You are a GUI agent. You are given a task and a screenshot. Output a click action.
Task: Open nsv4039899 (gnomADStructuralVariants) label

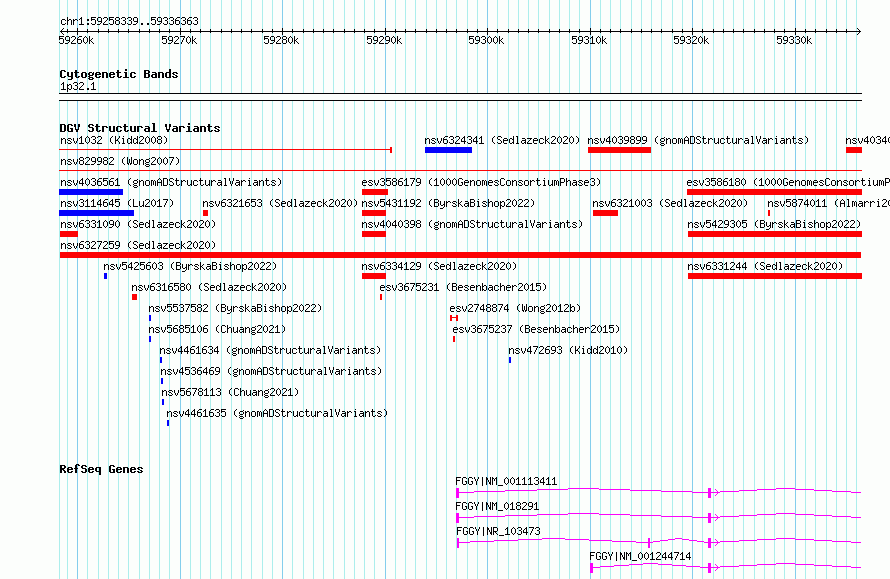698,140
